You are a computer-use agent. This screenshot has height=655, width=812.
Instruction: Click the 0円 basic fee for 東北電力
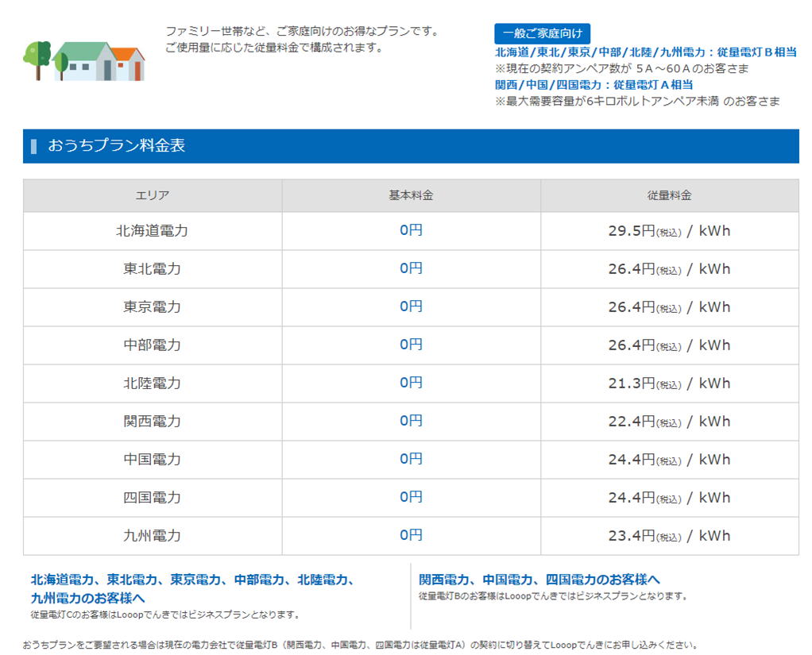(x=412, y=268)
